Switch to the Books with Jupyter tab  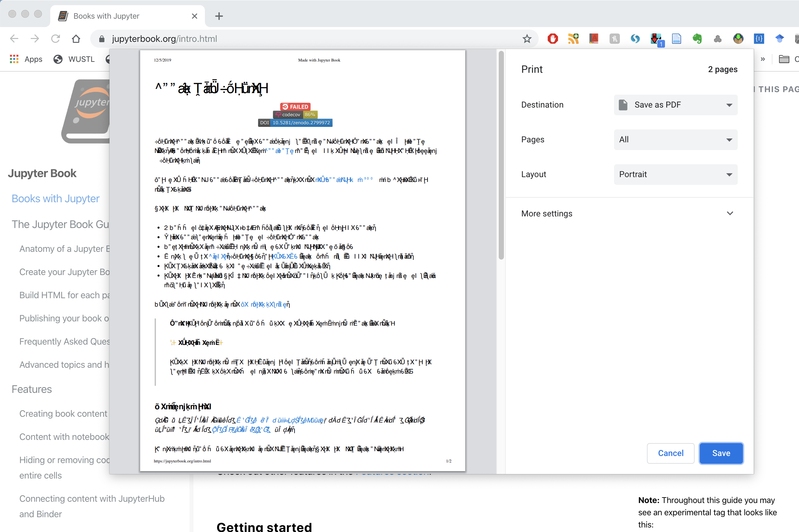(106, 15)
